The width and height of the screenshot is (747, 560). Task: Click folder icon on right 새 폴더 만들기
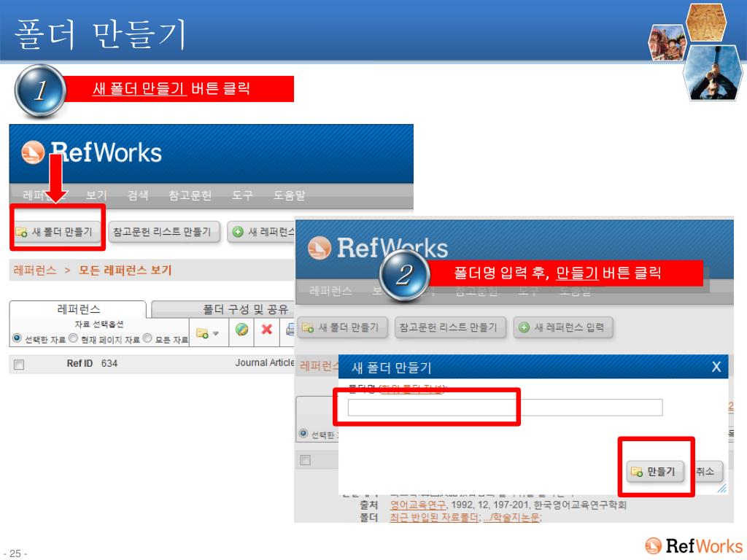tap(308, 327)
